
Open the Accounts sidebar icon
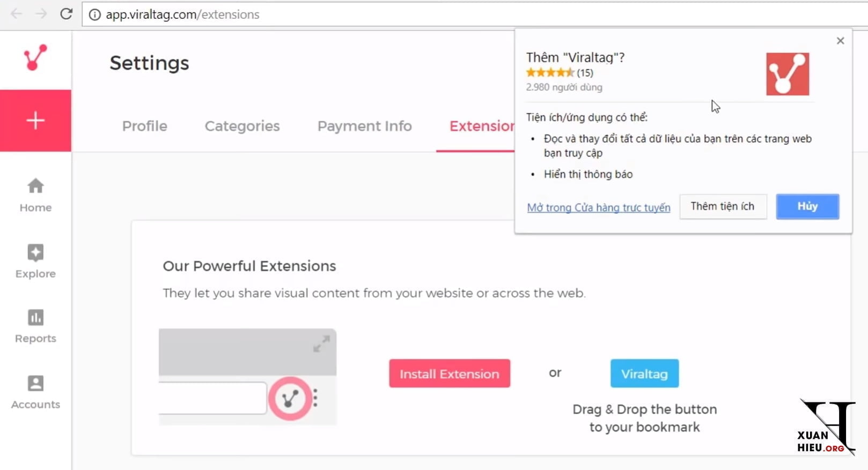point(35,384)
